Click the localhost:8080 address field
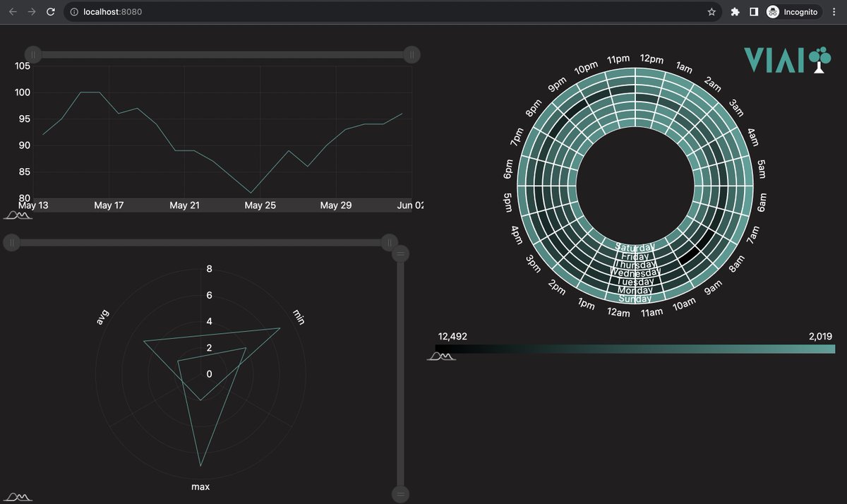The image size is (847, 504). tap(392, 12)
